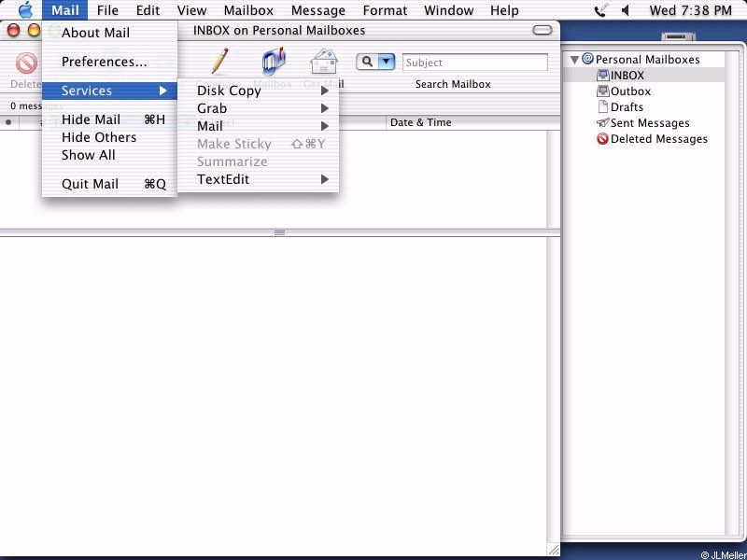Click the toolbar toggle pill button

pos(543,31)
